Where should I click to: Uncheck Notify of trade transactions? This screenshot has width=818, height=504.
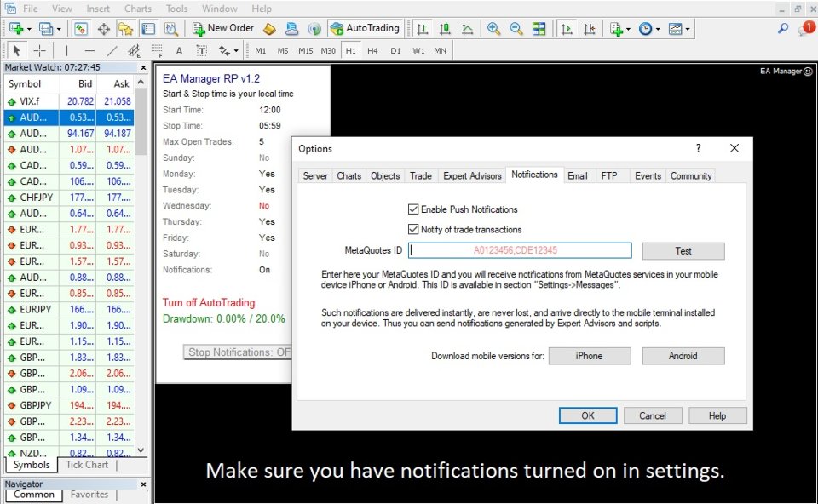click(413, 229)
